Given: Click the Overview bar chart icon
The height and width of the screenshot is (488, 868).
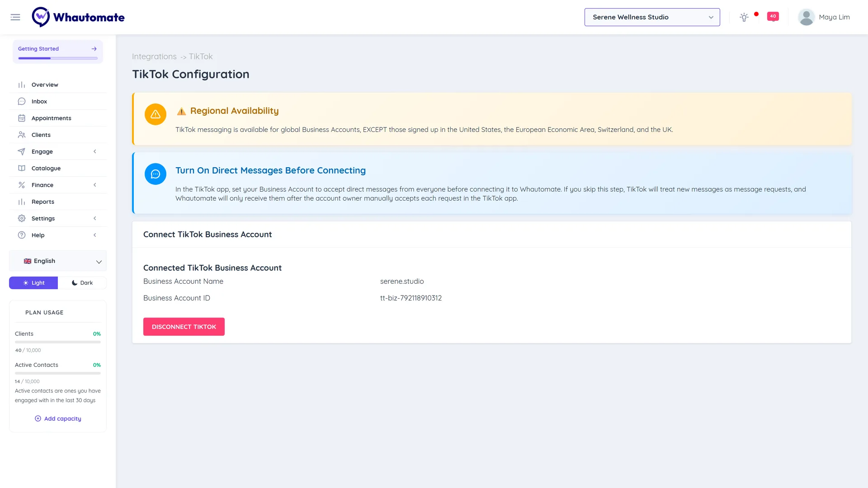Looking at the screenshot, I should [x=22, y=85].
